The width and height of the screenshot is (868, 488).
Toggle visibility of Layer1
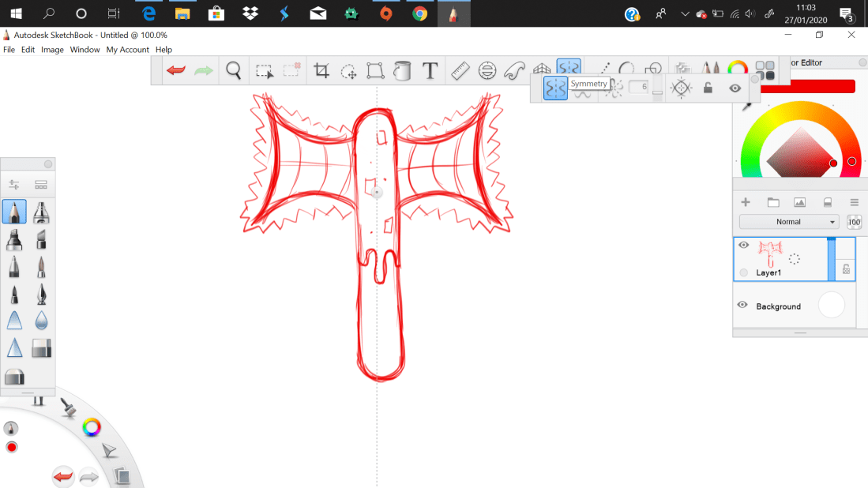[742, 245]
